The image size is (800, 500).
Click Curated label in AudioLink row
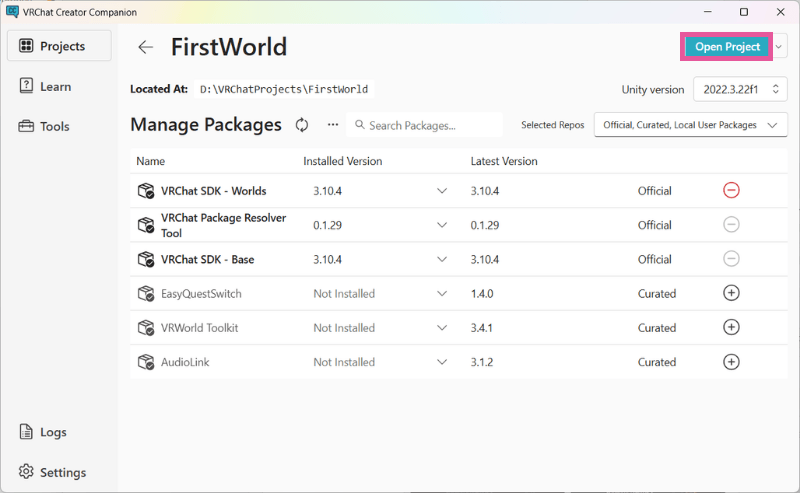pyautogui.click(x=657, y=362)
